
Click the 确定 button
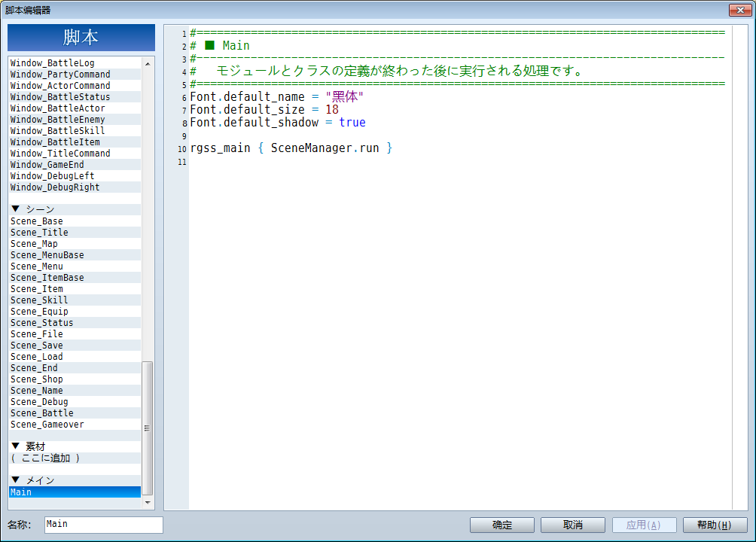(502, 525)
